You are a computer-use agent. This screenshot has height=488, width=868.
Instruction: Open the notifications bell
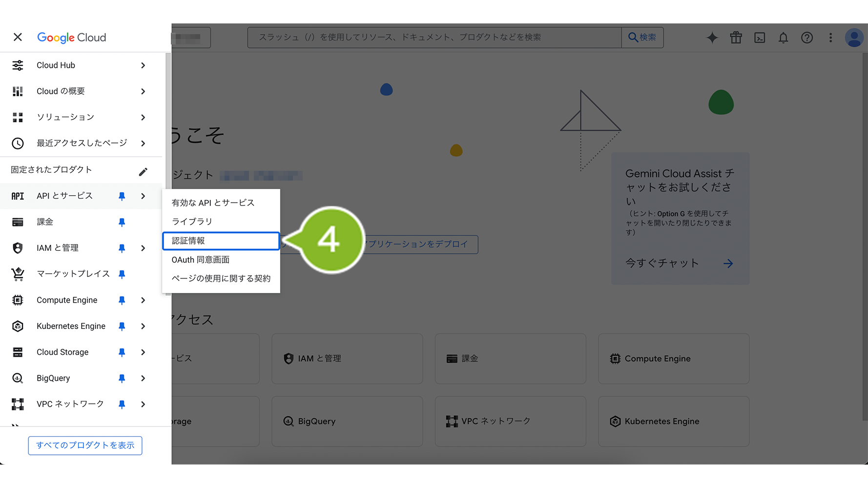coord(783,38)
